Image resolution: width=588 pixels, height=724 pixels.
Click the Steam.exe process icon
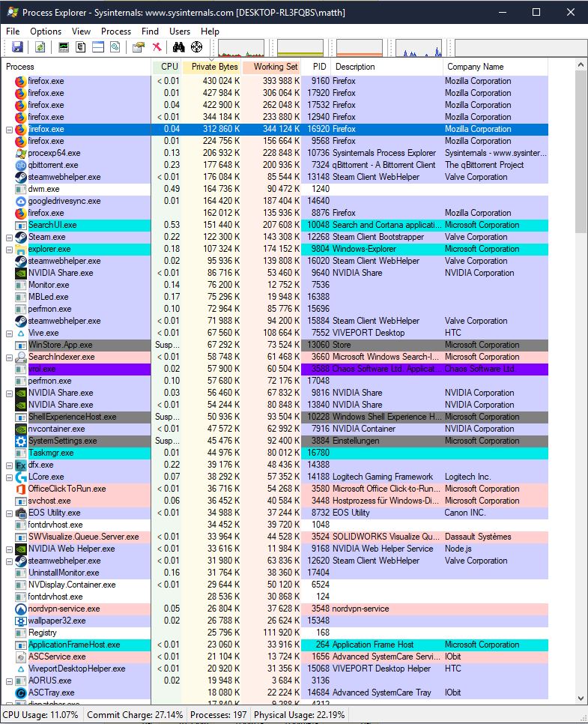pos(21,237)
